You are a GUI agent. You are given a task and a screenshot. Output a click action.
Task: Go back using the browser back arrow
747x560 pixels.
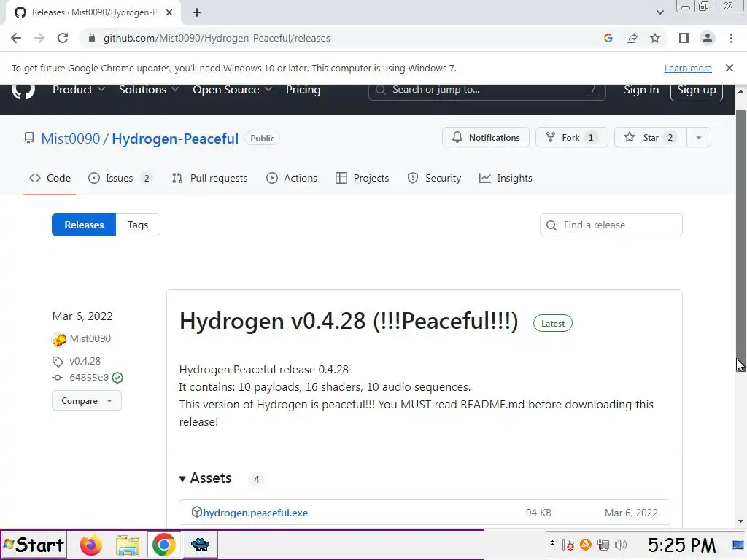16,38
